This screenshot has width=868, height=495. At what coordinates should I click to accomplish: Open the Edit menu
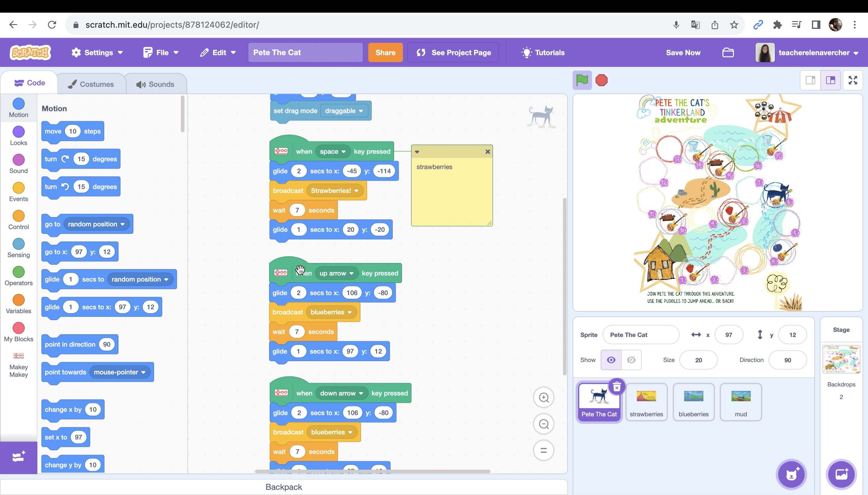coord(218,53)
